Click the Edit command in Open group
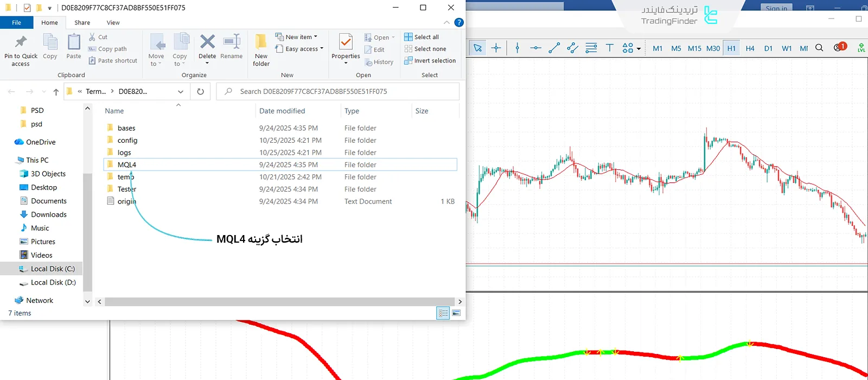 [x=374, y=49]
